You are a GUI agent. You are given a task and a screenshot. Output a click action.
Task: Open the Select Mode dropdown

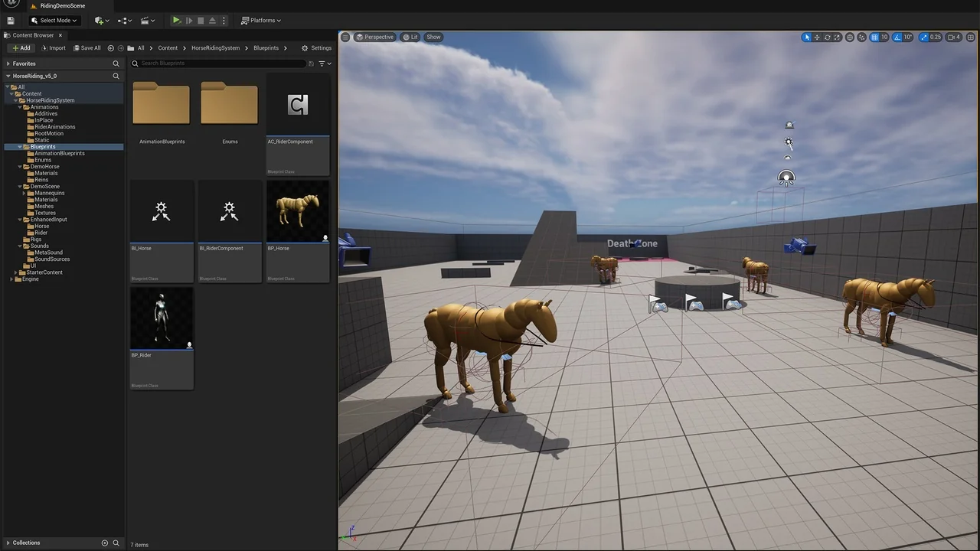click(54, 20)
